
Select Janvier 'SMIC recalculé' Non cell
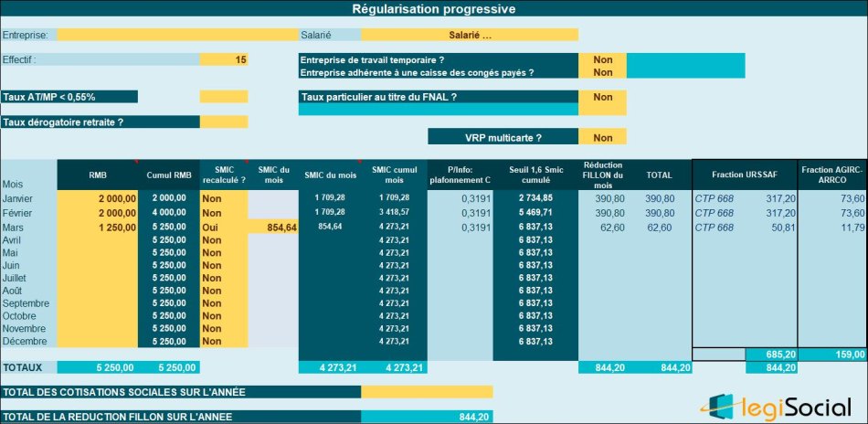click(x=224, y=198)
